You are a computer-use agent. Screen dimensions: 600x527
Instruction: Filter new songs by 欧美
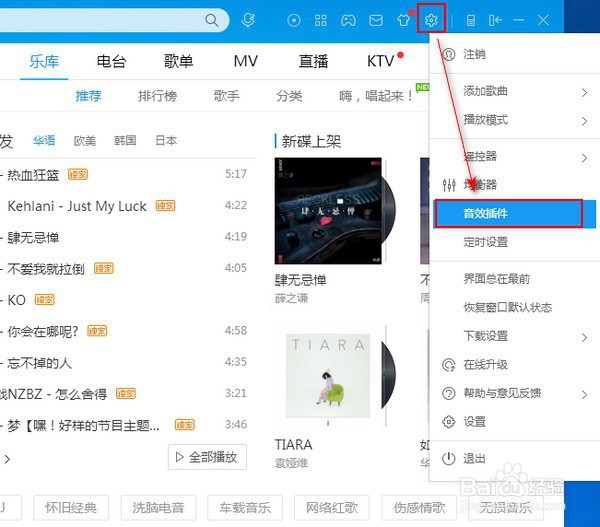click(85, 141)
